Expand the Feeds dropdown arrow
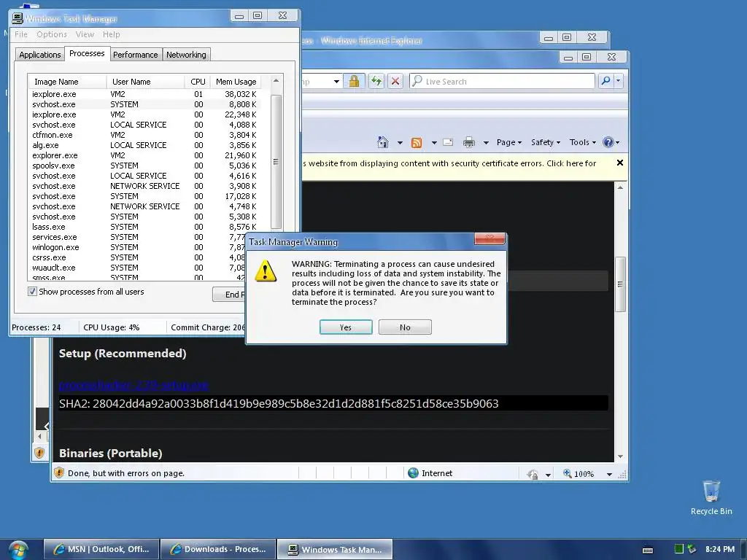This screenshot has height=560, width=747. coord(434,142)
